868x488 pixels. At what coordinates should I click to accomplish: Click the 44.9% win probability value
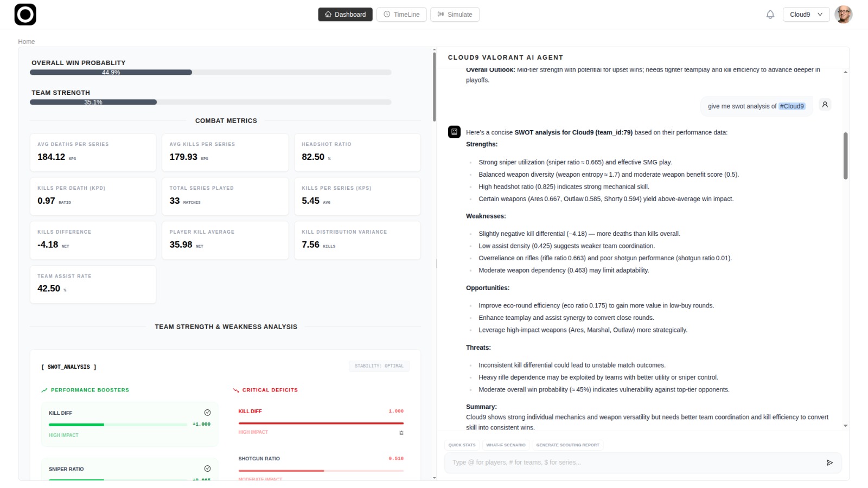point(111,73)
